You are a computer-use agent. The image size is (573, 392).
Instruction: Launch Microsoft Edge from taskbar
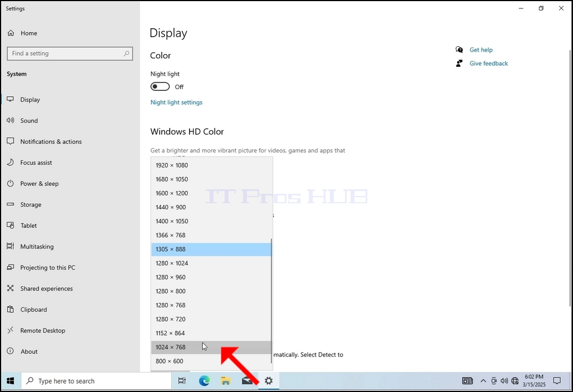point(204,381)
